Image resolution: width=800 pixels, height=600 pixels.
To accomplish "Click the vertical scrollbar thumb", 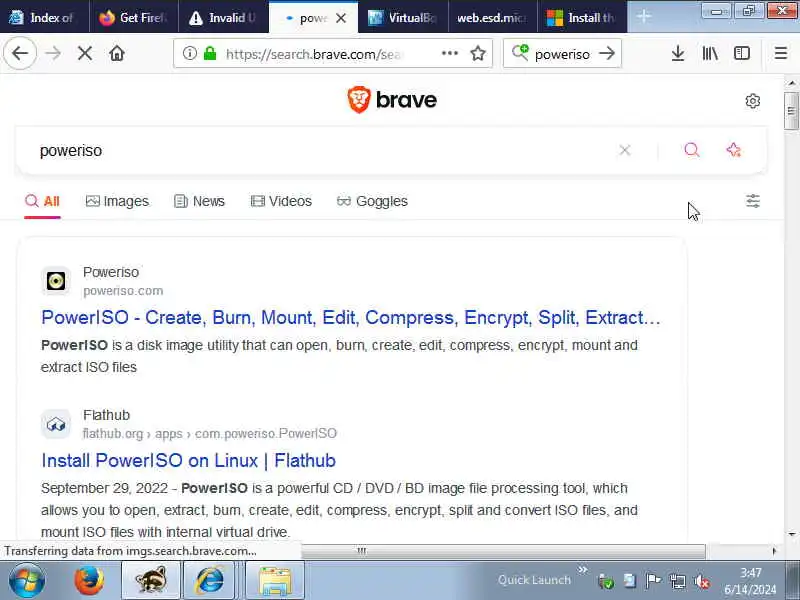I will coord(791,110).
